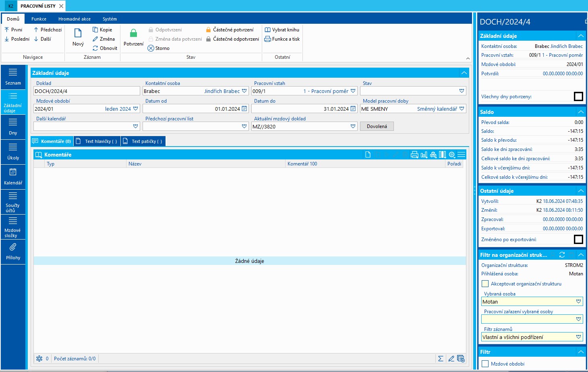Open the Další kalendář dropdown
Screen dimensions: 588x372
(136, 126)
